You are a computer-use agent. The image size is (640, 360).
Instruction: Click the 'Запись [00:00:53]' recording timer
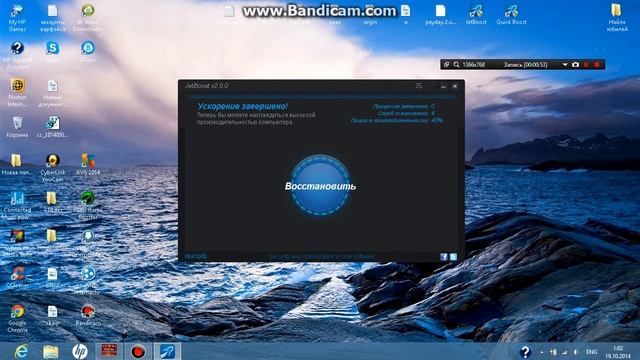[x=525, y=64]
